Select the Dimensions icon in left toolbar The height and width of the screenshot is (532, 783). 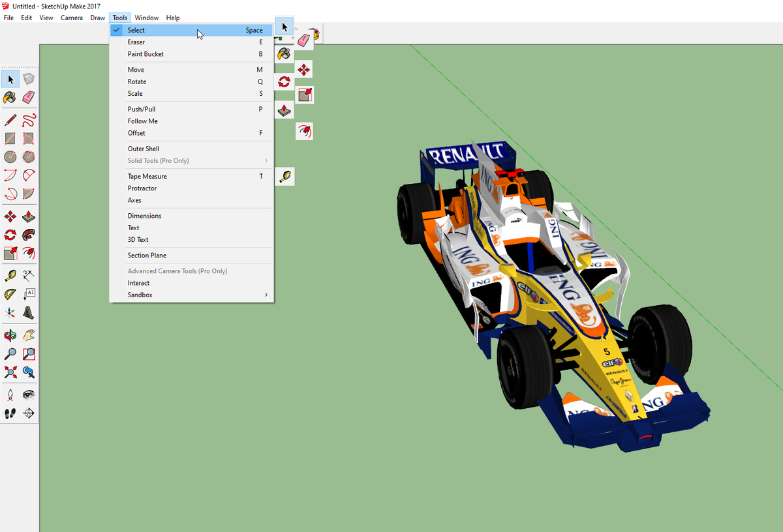[x=29, y=276]
